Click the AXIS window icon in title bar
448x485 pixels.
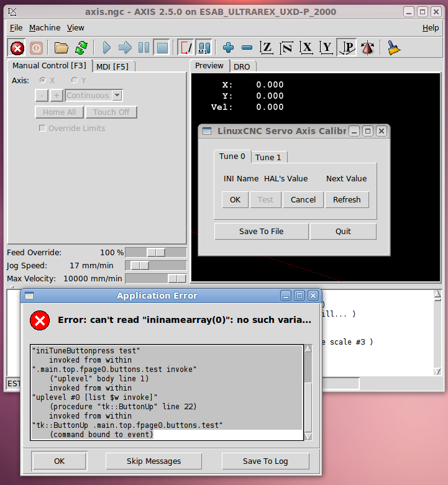12,12
